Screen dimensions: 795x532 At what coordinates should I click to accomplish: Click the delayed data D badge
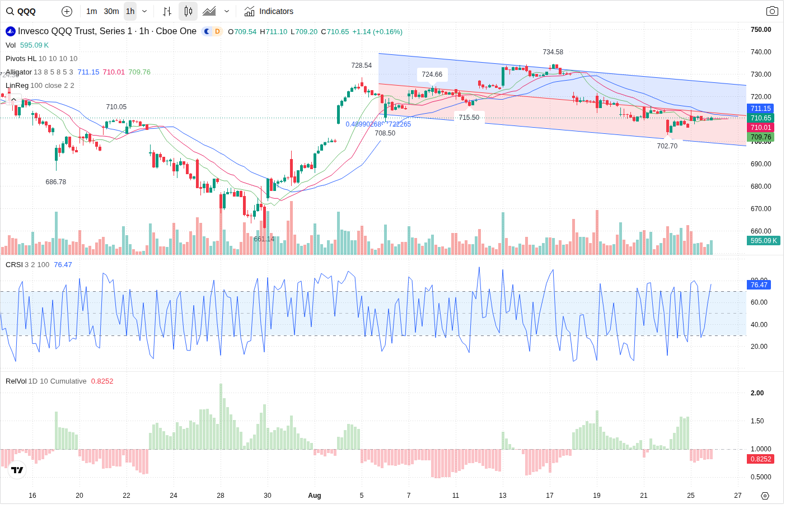[x=218, y=31]
